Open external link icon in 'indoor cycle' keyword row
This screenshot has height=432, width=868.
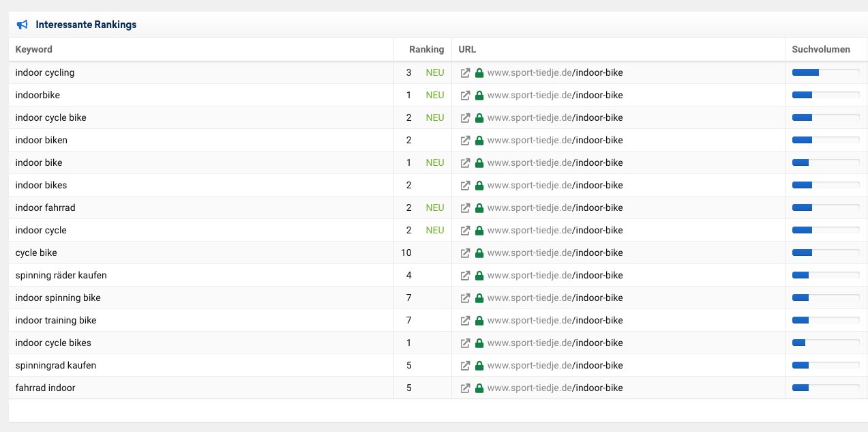(465, 230)
